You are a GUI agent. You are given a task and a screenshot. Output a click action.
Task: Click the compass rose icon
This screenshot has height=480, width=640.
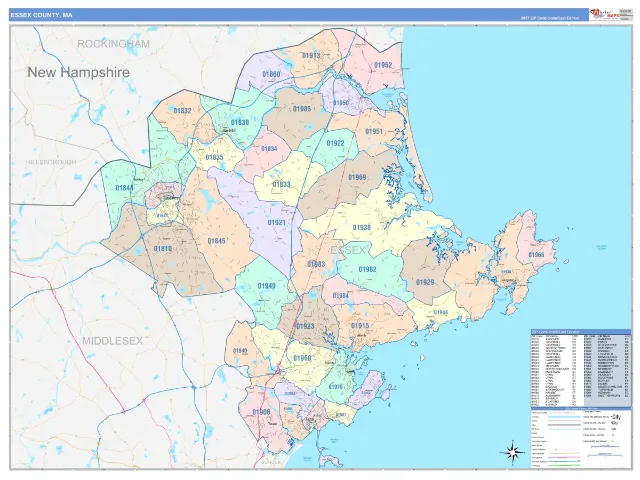point(513,452)
